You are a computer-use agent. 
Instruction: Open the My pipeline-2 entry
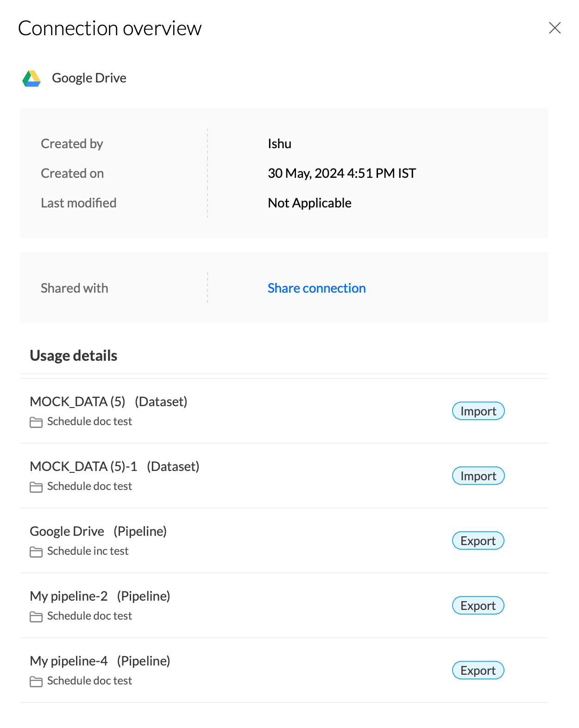coord(69,596)
